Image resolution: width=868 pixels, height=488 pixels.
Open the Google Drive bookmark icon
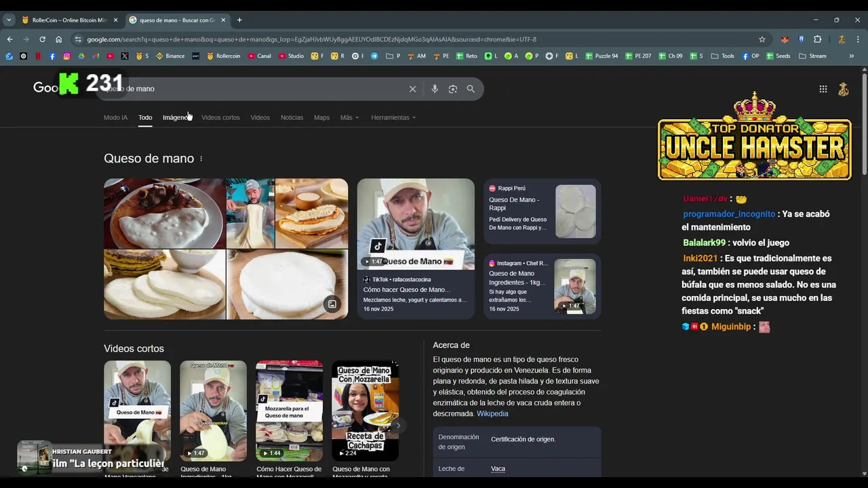81,56
